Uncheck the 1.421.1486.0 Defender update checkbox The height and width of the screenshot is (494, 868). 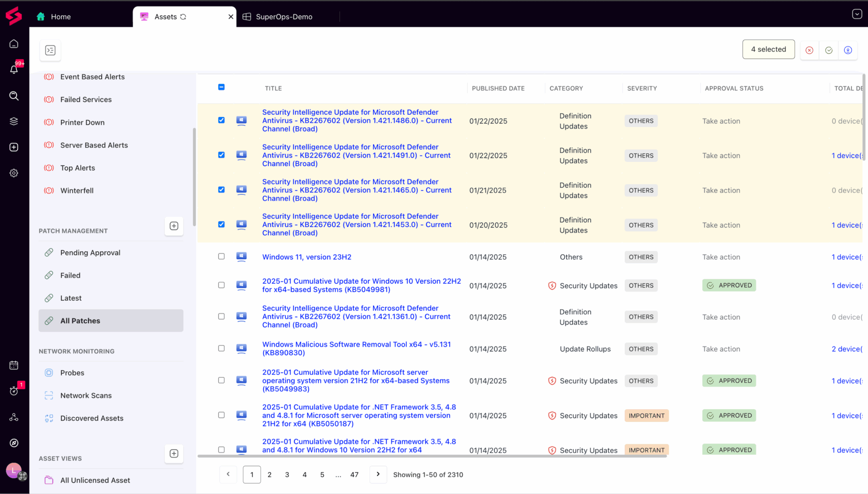[221, 120]
